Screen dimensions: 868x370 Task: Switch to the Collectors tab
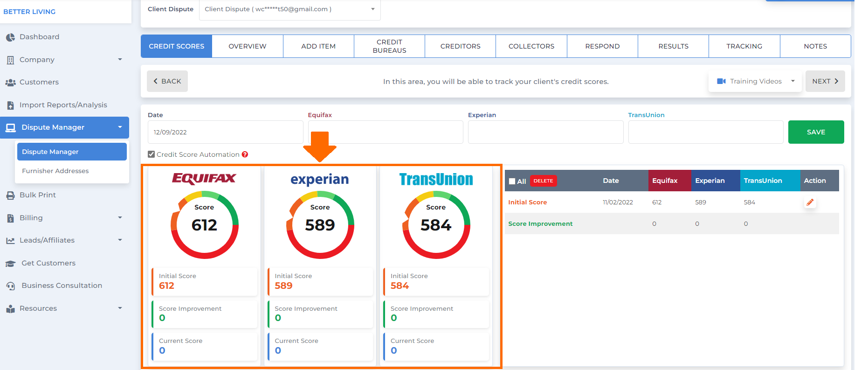531,46
